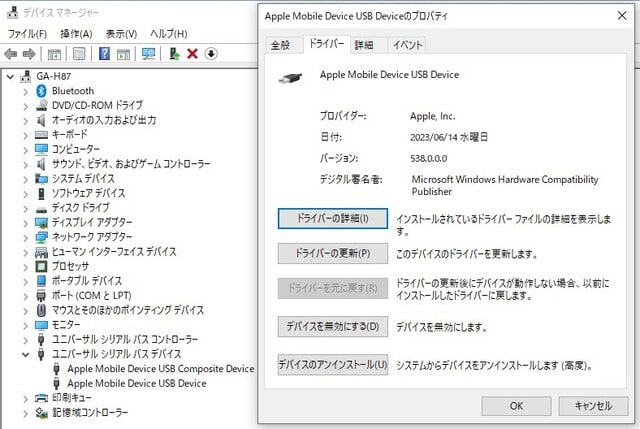Select Apple Mobile Device USB Composite Device label
The height and width of the screenshot is (429, 640).
pos(161,369)
